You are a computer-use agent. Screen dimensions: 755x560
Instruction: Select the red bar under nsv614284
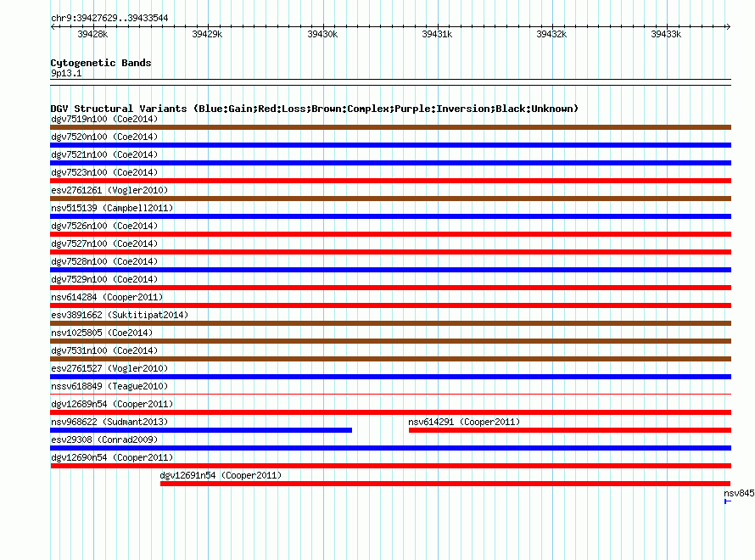390,305
